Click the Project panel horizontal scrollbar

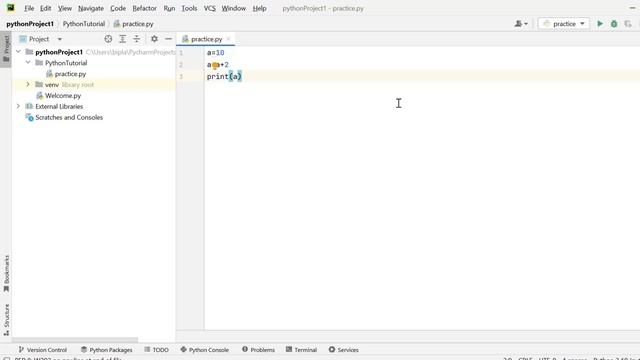click(x=75, y=340)
